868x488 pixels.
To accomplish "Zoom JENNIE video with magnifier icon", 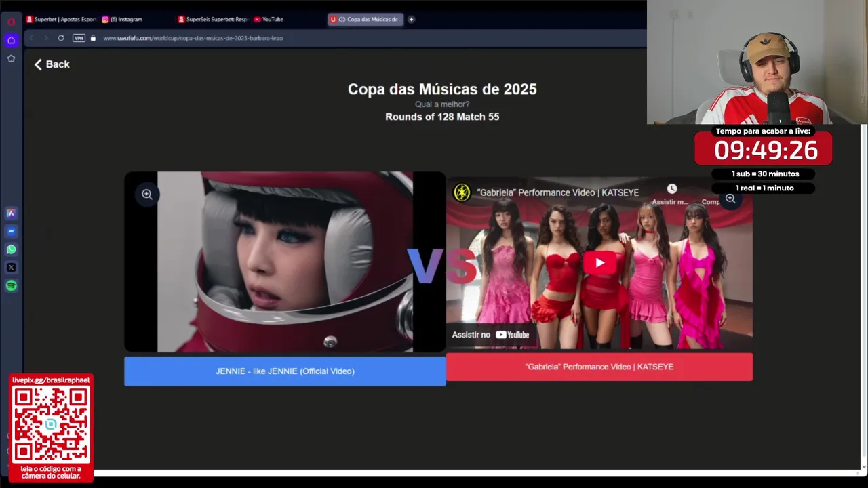I will [147, 195].
